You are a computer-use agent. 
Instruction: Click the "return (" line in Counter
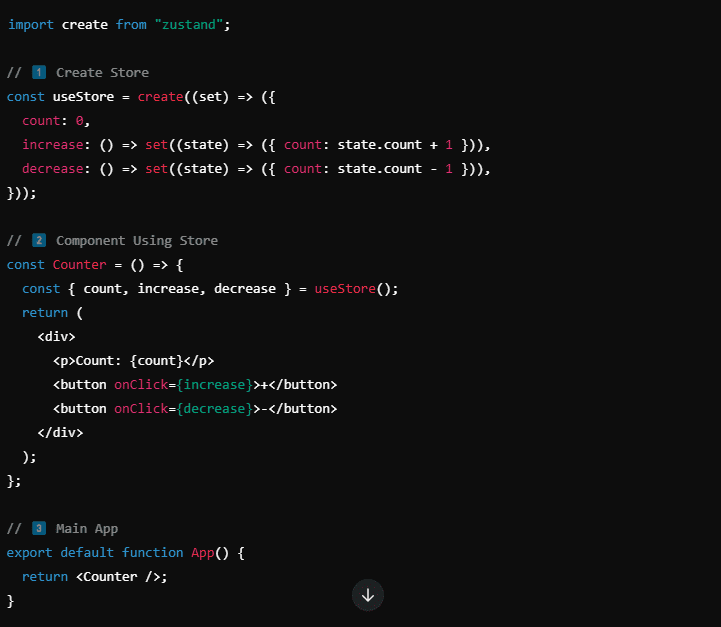click(52, 313)
